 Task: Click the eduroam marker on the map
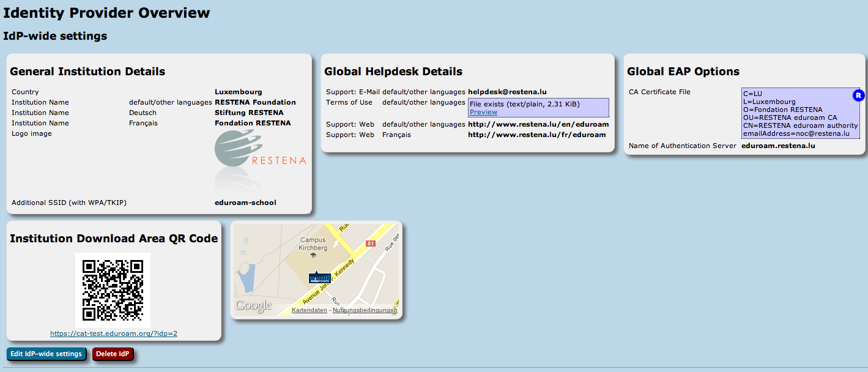click(319, 278)
